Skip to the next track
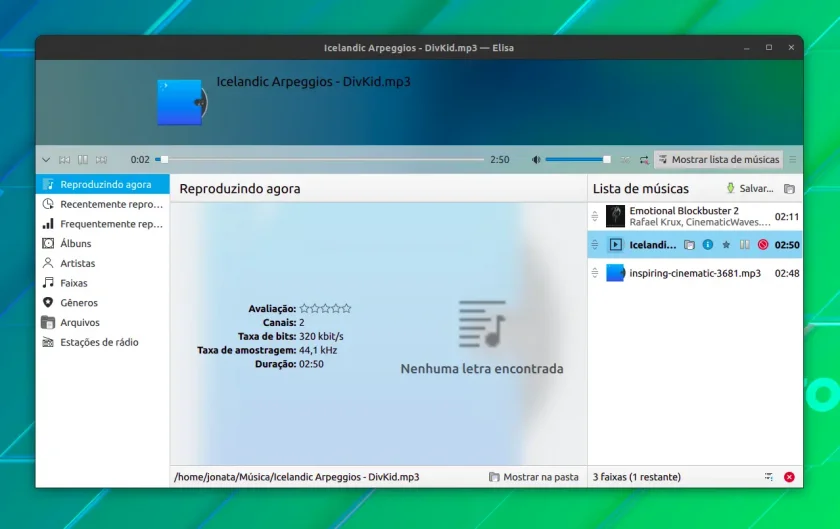This screenshot has height=529, width=840. 101,160
